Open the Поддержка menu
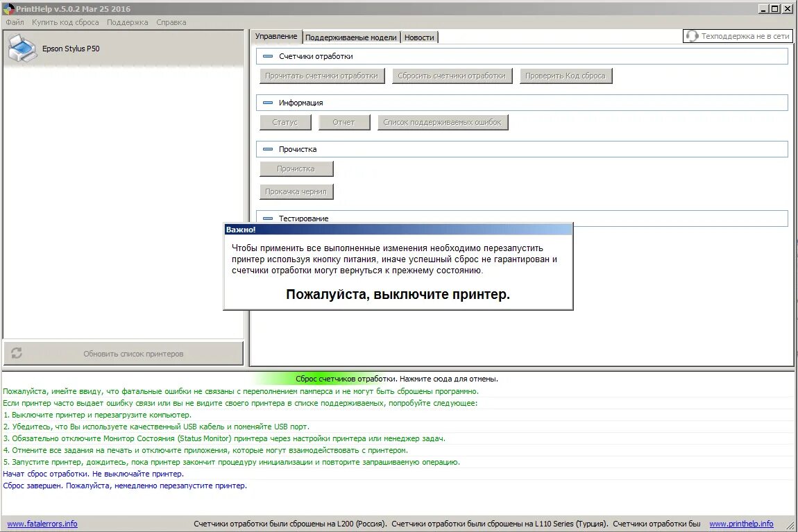798x532 pixels. pyautogui.click(x=127, y=22)
